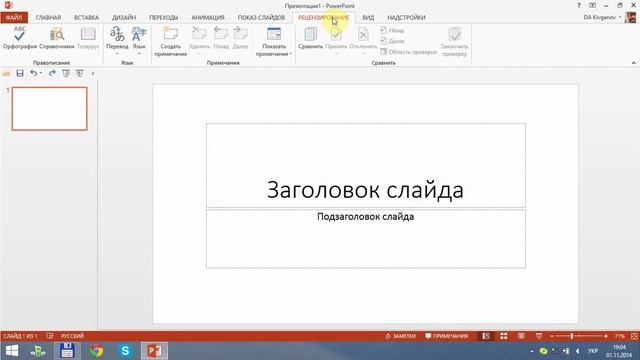Screen dimensions: 640x360
Task: Click the Отклонить reject changes button
Action: (363, 40)
